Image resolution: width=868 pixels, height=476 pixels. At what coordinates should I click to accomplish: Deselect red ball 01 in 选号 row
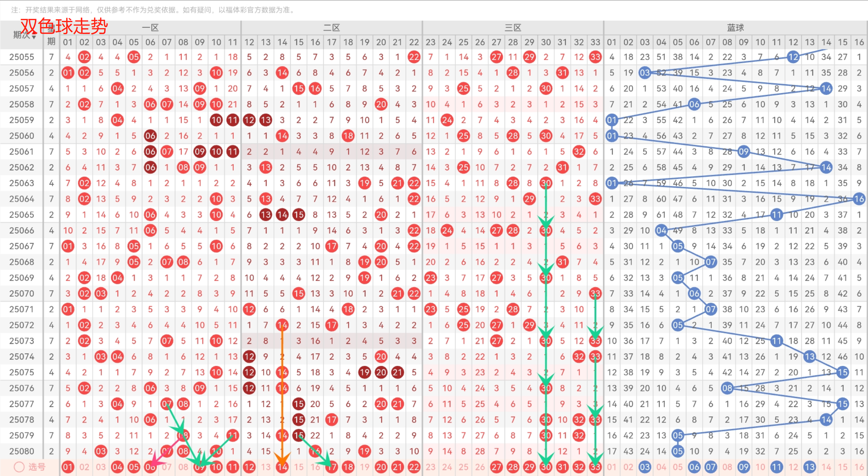click(68, 467)
